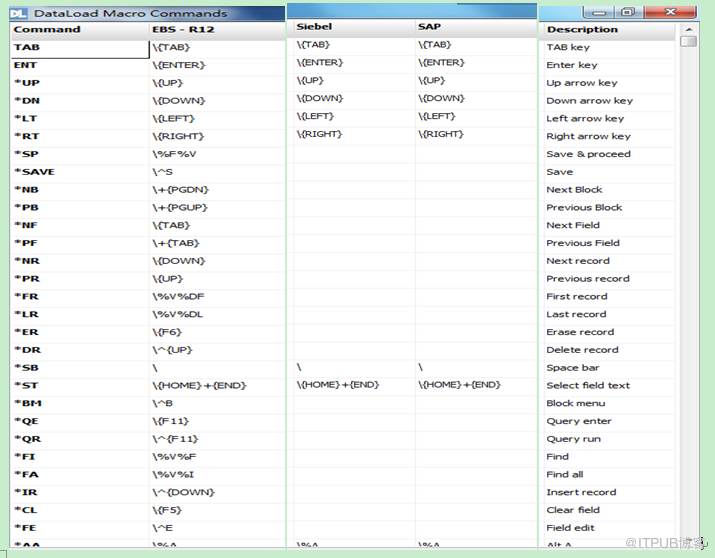
Task: Click the 'Save & proceed' description
Action: point(589,154)
